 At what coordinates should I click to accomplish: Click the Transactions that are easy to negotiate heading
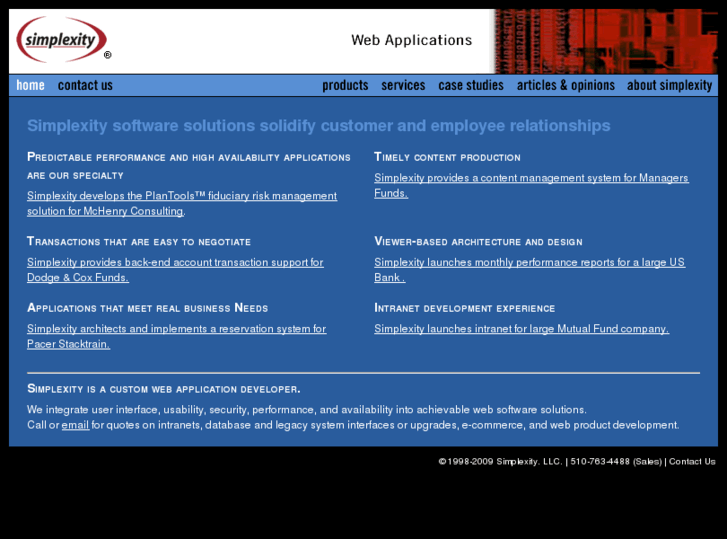pyautogui.click(x=139, y=242)
